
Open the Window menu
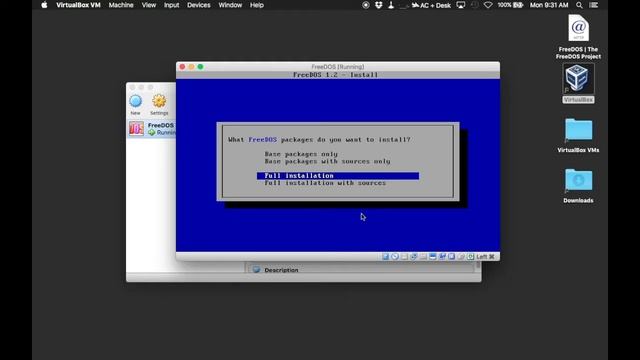pyautogui.click(x=230, y=5)
